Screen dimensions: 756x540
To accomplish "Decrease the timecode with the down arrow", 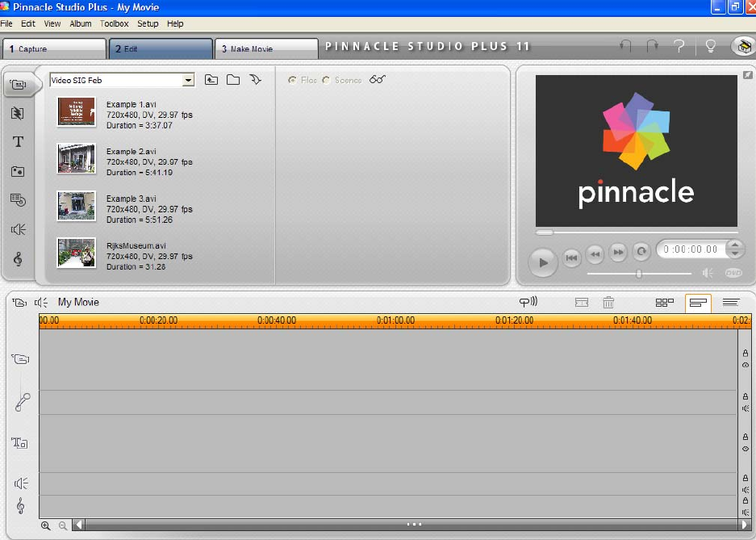I will (x=735, y=253).
